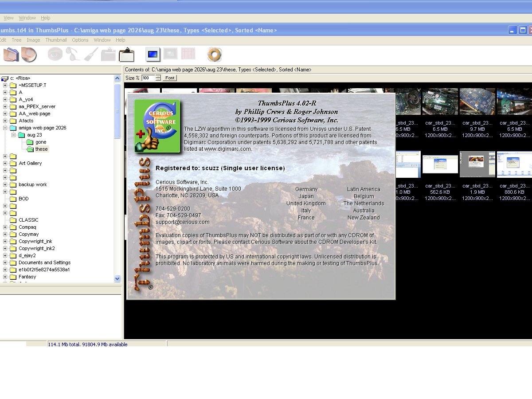Expand the Art Gallery folder
532x399 pixels.
(x=5, y=163)
